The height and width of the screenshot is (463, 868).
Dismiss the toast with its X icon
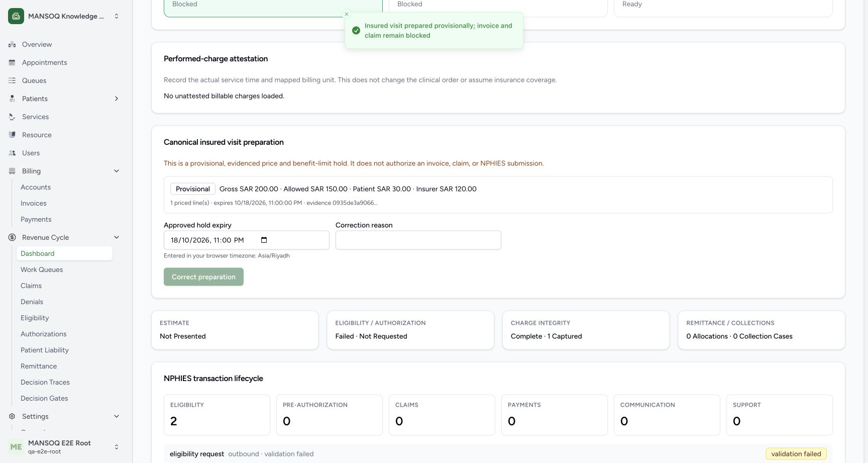tap(347, 14)
